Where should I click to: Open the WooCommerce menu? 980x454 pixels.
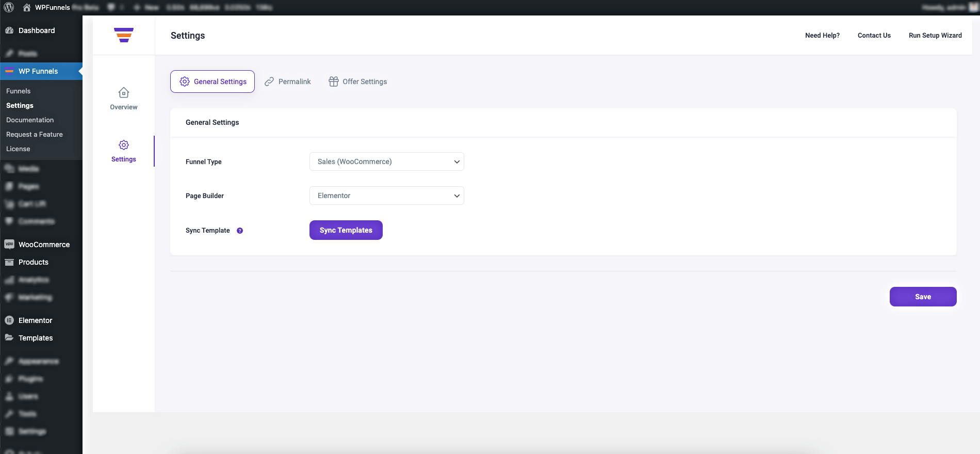click(41, 245)
